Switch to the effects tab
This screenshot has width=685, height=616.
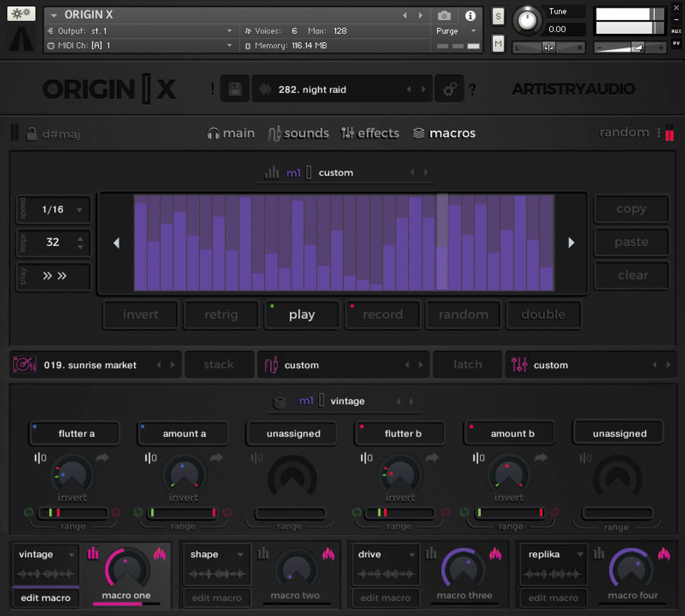(x=370, y=133)
